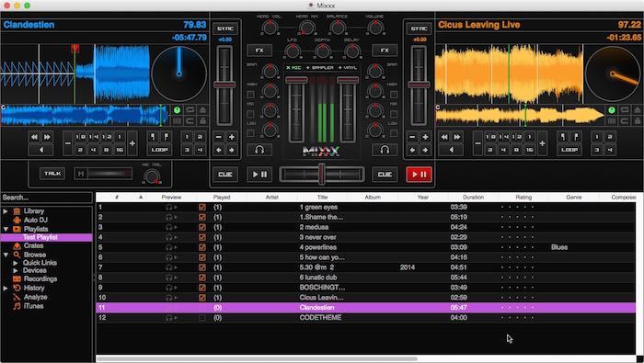Toggle left channel LOW kill checkbox
Screen dimensions: 644x363
point(250,133)
